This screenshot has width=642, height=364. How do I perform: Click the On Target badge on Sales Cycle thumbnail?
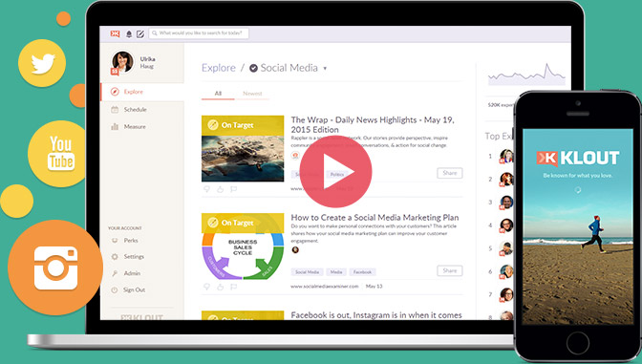[x=243, y=223]
